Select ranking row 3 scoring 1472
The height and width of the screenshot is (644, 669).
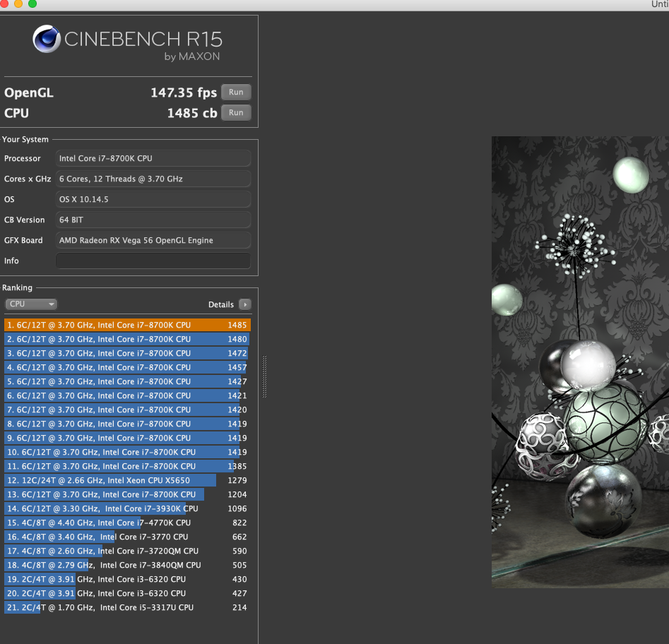pos(127,353)
